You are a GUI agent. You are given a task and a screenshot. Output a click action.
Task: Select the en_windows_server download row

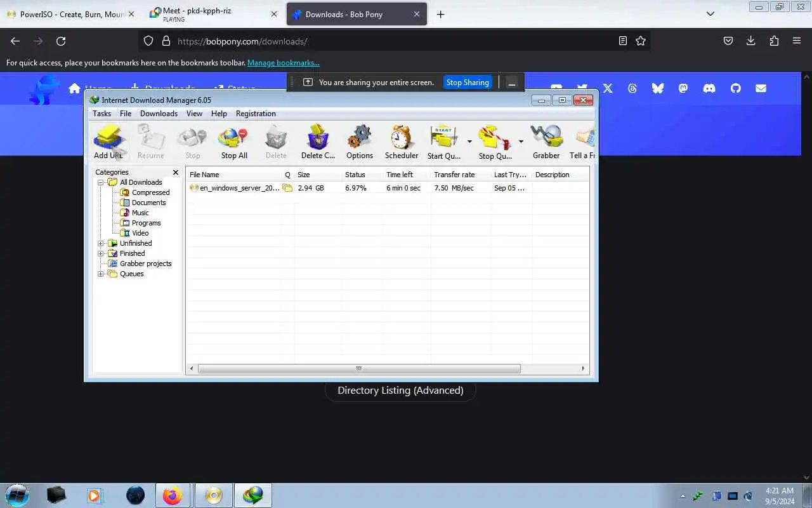click(x=388, y=188)
